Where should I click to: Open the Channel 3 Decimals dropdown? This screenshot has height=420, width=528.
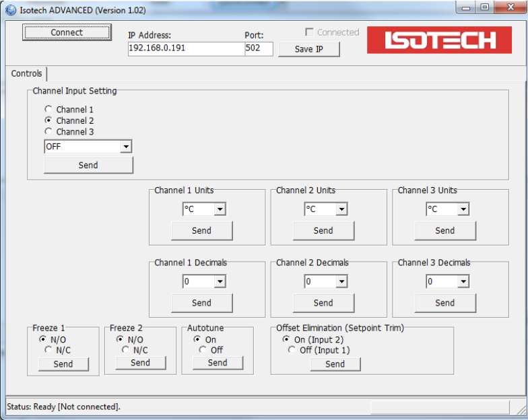447,281
